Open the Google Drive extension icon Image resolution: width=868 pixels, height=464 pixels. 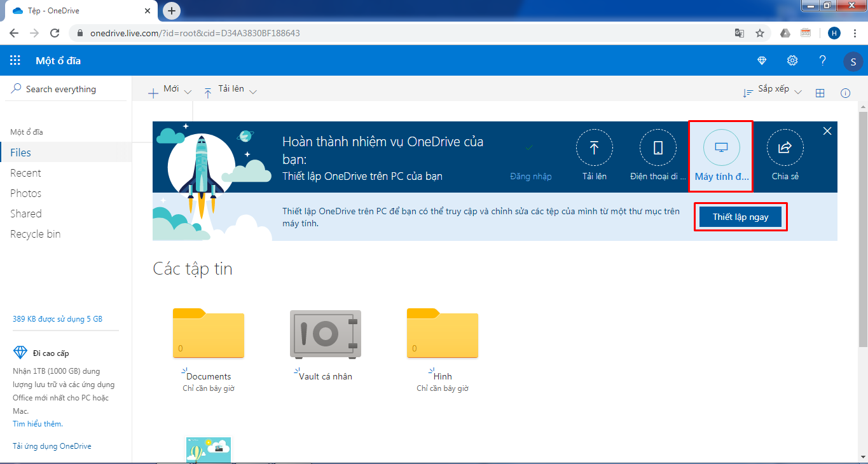[785, 33]
